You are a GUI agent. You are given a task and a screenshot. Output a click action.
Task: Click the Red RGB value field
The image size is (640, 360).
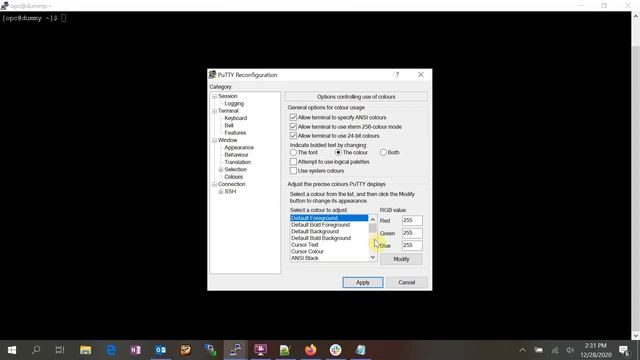click(x=412, y=220)
